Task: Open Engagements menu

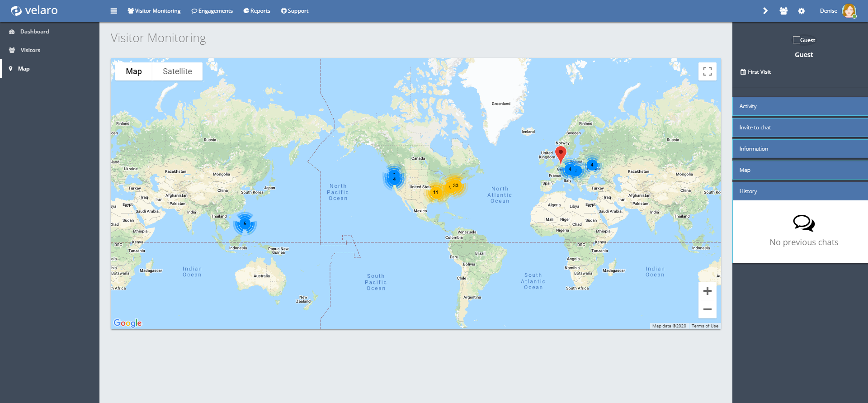Action: click(212, 11)
